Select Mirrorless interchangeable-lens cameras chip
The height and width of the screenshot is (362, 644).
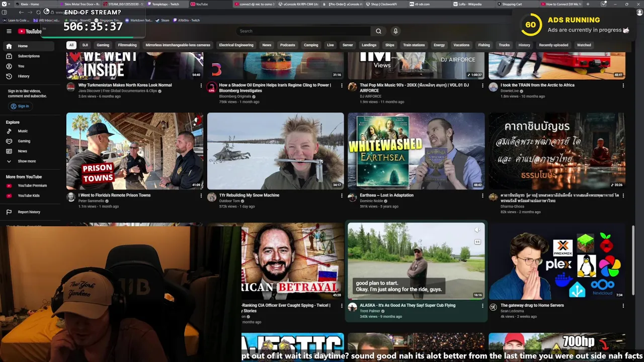(178, 45)
